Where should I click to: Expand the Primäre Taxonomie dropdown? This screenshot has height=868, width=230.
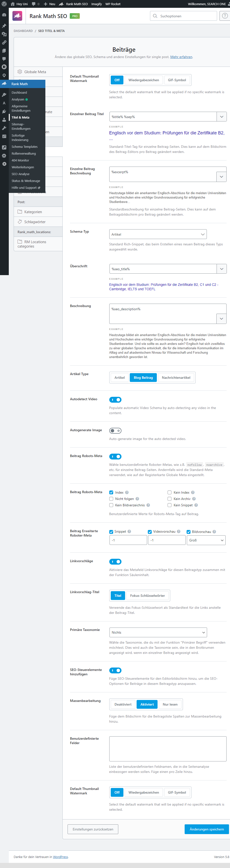click(x=158, y=632)
